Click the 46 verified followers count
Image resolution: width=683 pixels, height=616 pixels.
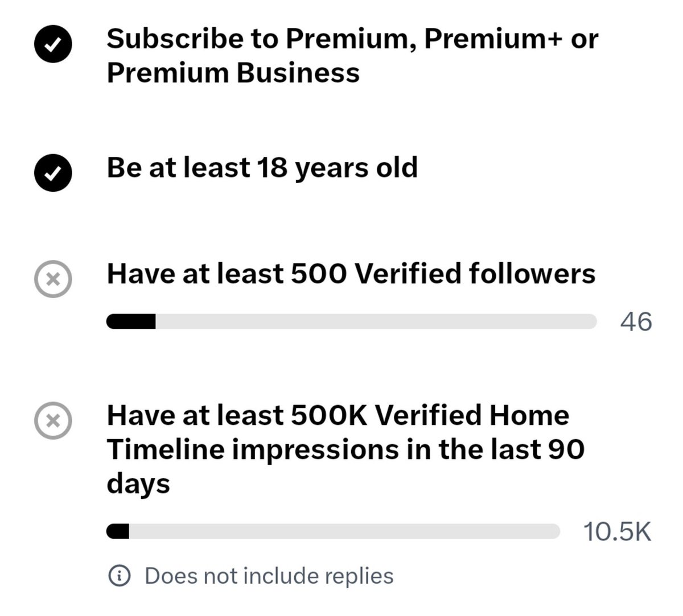636,321
